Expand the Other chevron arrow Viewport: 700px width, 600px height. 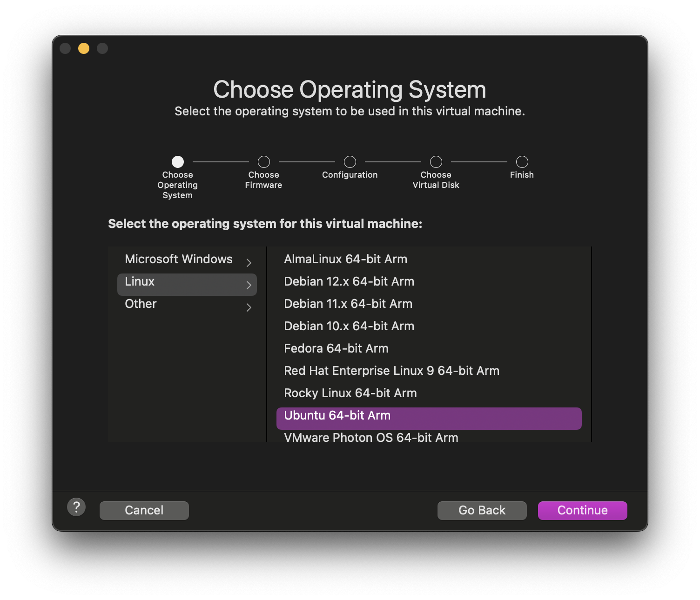pyautogui.click(x=249, y=307)
